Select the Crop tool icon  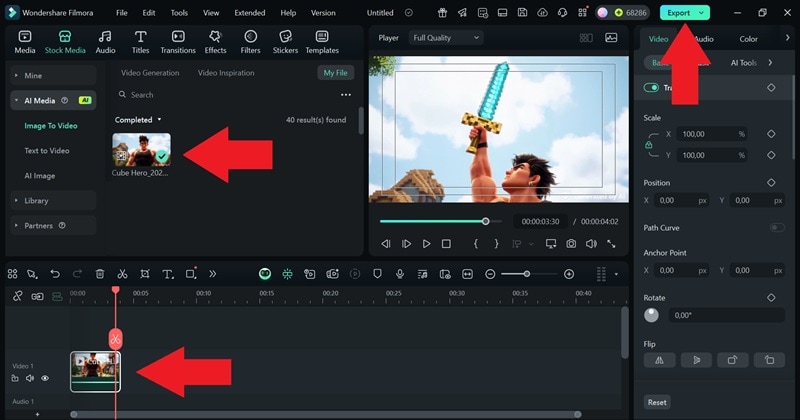(x=145, y=274)
